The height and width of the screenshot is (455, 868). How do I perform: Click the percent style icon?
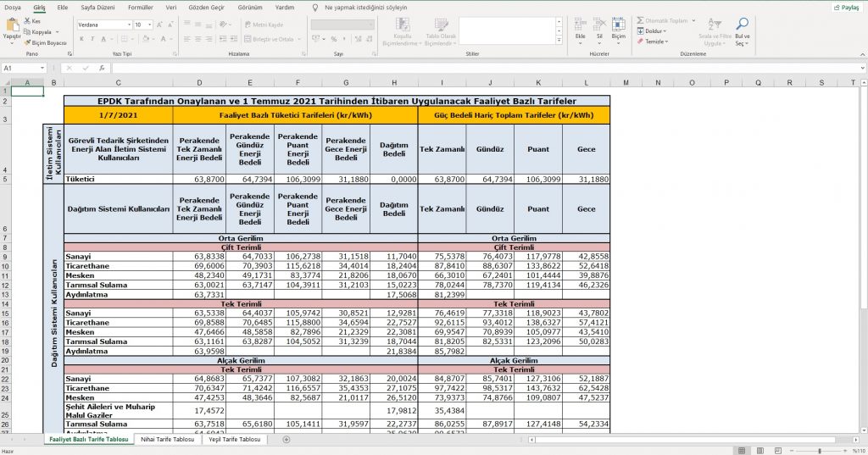tap(334, 39)
